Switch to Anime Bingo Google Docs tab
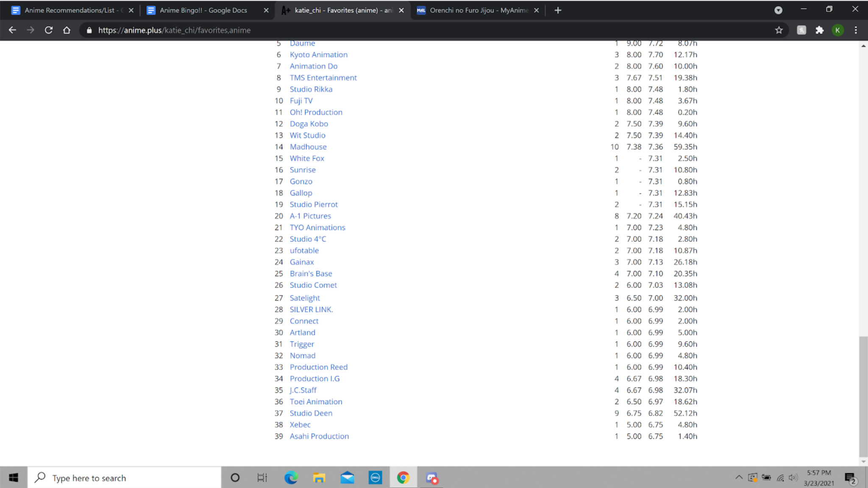868x488 pixels. coord(203,10)
